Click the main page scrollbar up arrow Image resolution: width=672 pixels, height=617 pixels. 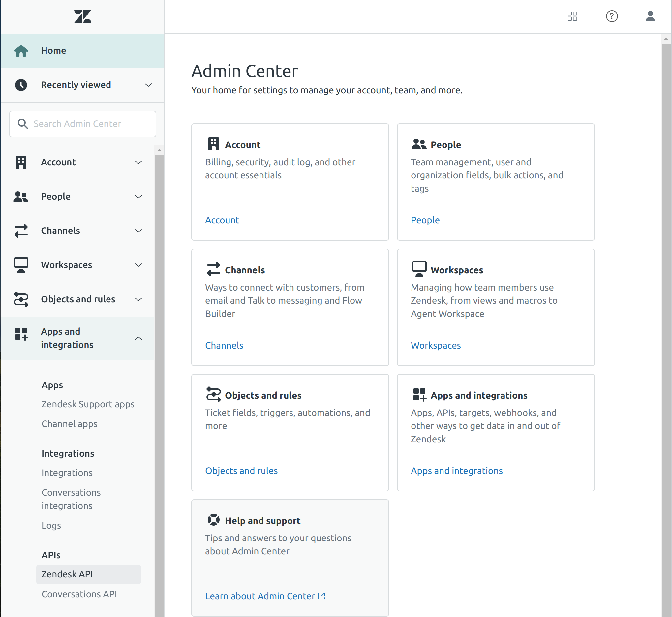(x=666, y=39)
